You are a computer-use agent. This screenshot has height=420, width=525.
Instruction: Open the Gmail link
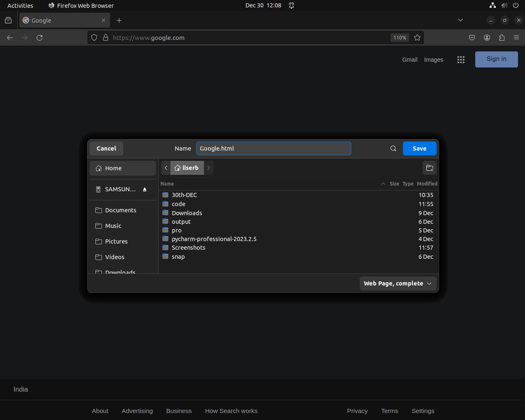409,60
